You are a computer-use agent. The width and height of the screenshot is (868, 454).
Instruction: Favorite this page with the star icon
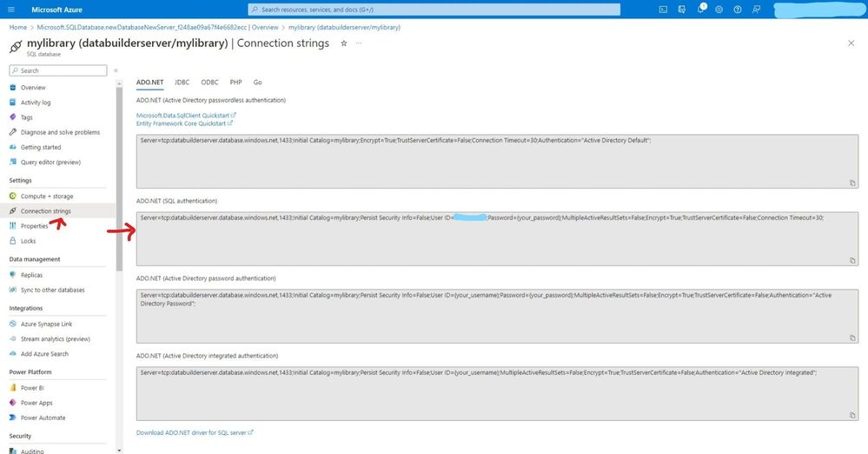click(x=344, y=43)
